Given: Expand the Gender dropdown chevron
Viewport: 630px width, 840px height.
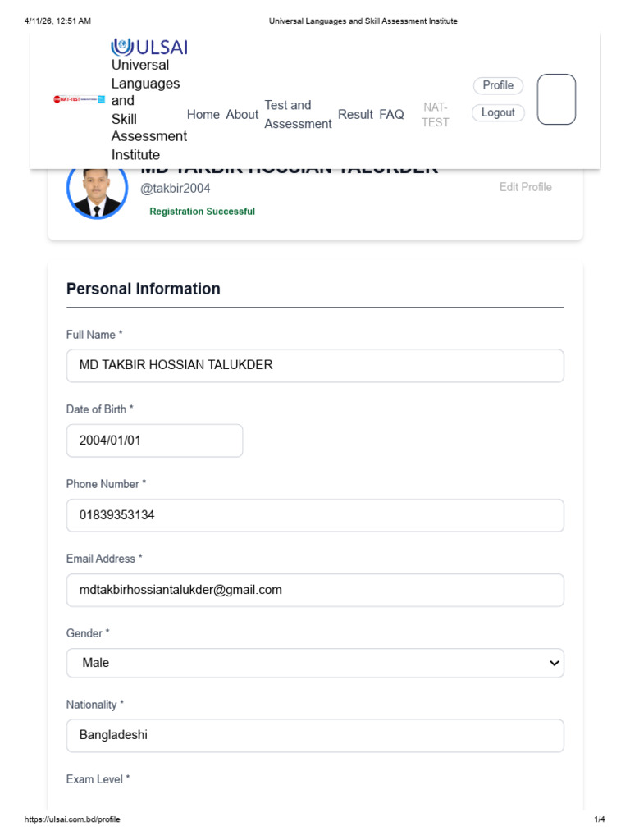Looking at the screenshot, I should [554, 663].
